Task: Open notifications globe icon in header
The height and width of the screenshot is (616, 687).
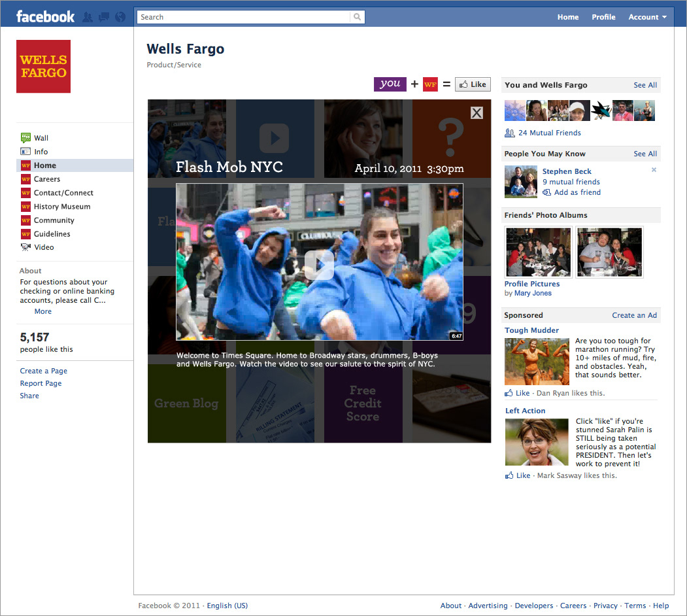Action: tap(120, 17)
